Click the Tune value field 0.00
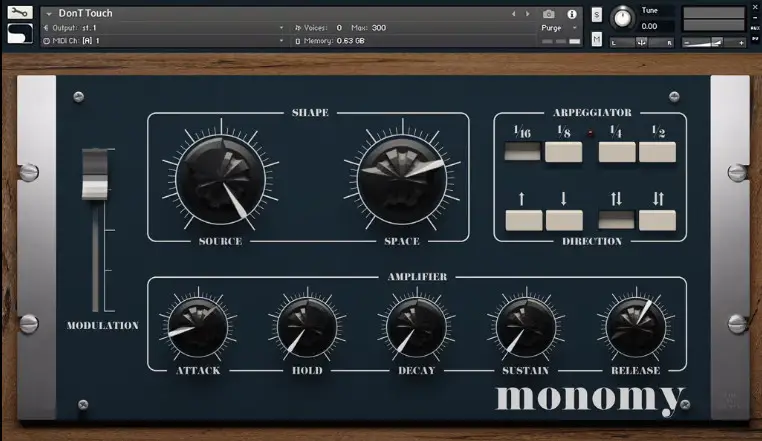This screenshot has height=441, width=762. click(657, 26)
